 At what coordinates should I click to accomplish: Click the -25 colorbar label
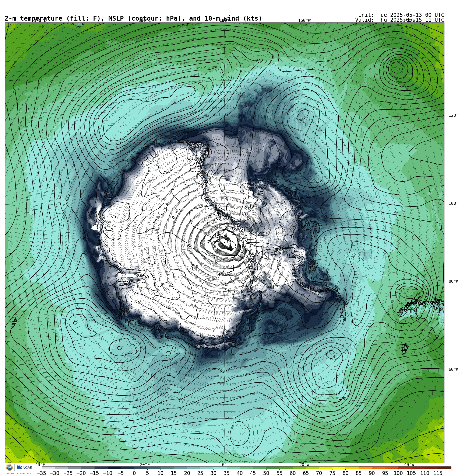(x=68, y=473)
